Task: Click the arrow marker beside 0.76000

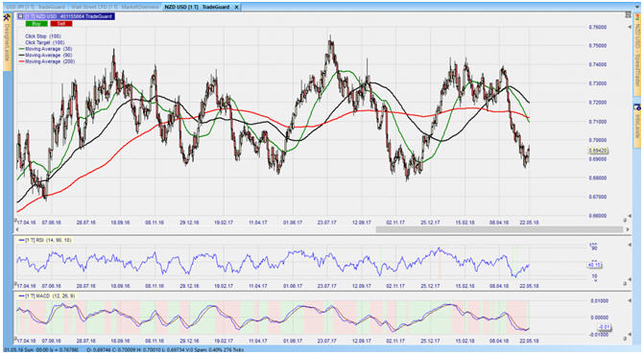Action: [x=630, y=27]
